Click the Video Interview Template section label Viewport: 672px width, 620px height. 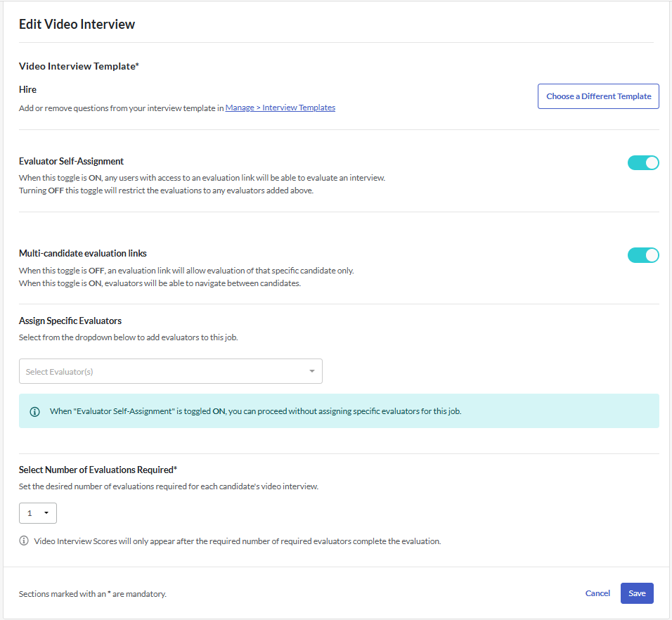(79, 66)
